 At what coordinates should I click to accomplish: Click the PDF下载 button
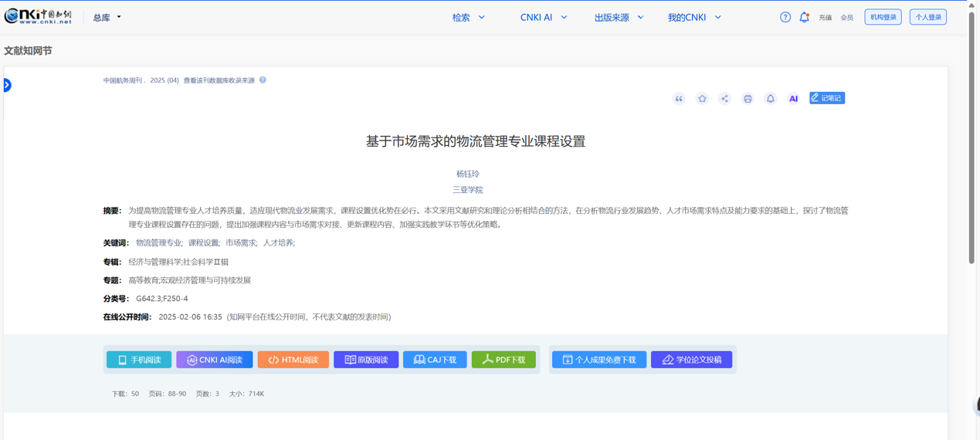pyautogui.click(x=504, y=360)
